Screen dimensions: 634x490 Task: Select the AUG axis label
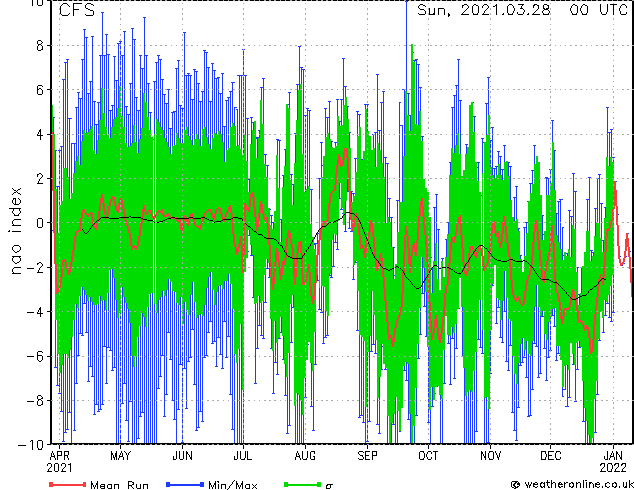pos(305,456)
